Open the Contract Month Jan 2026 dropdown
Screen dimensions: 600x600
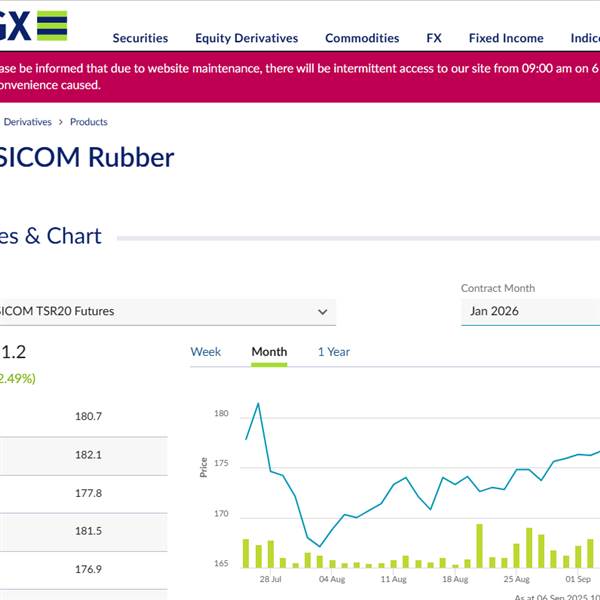(530, 312)
